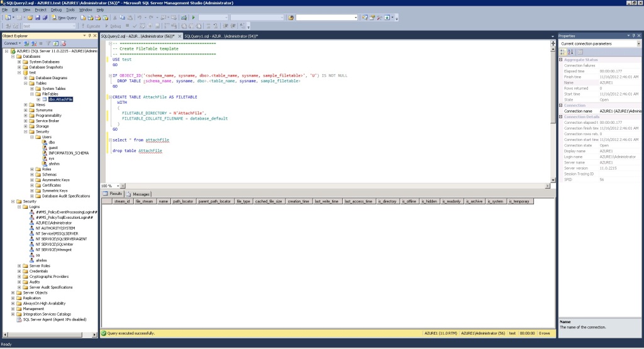Collapse the Connection Details property group
Image resolution: width=644 pixels, height=349 pixels.
(561, 116)
